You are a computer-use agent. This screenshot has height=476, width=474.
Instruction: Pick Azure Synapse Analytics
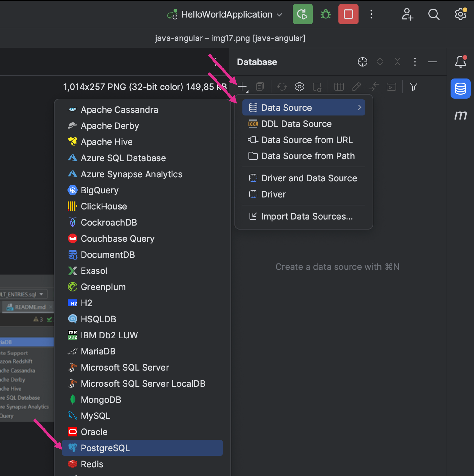pos(142,174)
